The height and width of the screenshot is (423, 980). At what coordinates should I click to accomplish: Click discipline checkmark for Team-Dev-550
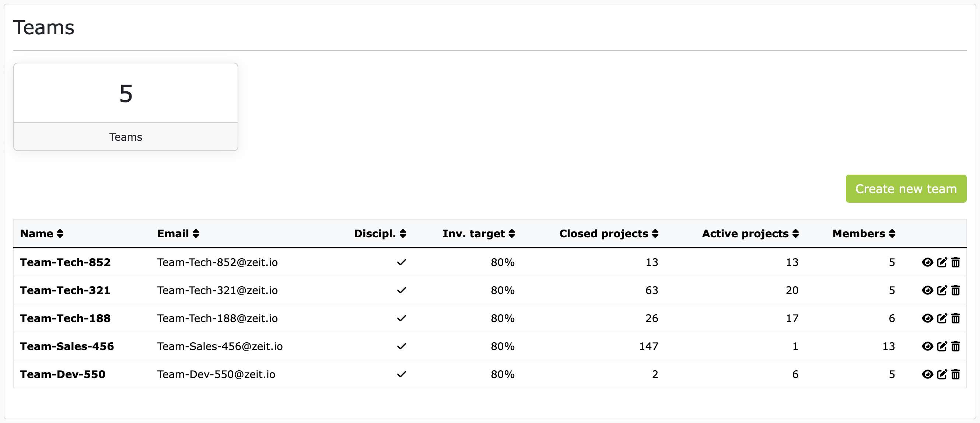coord(401,374)
